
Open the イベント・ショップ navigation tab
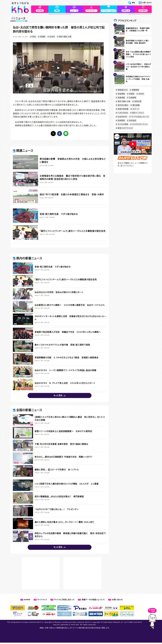pyautogui.click(x=108, y=9)
